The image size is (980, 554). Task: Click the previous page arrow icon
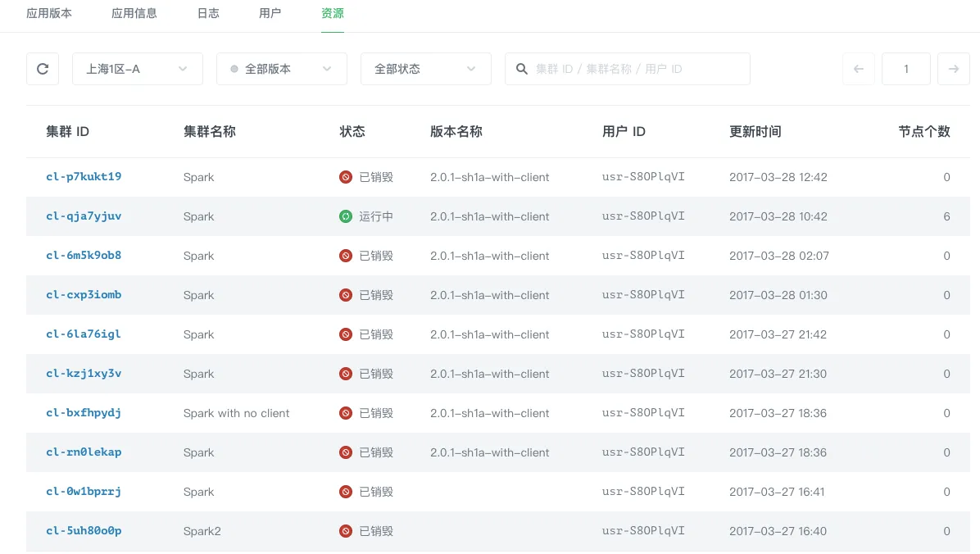(x=859, y=69)
